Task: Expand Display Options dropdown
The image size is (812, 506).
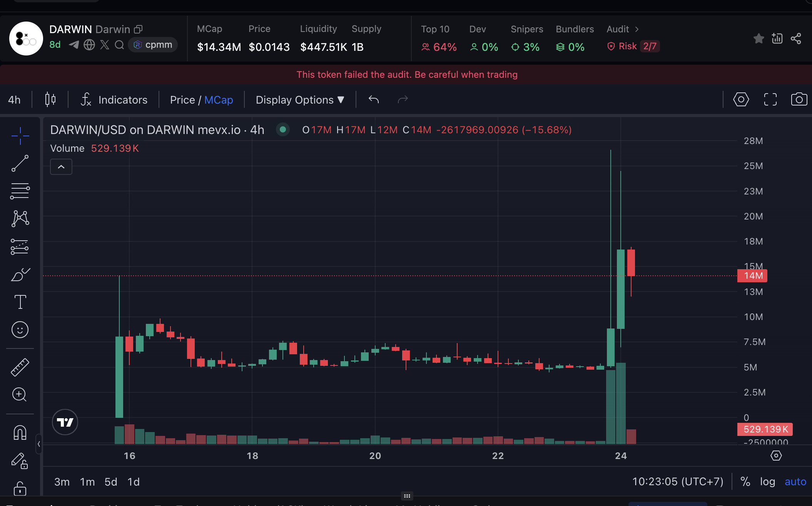Action: pos(300,100)
